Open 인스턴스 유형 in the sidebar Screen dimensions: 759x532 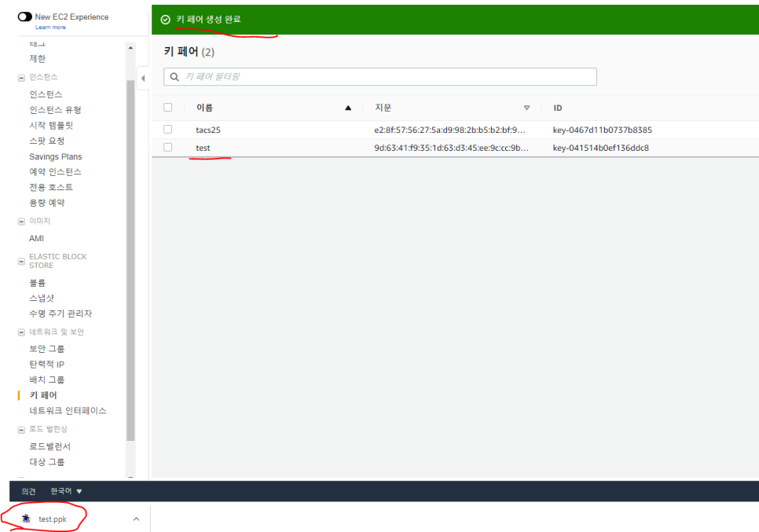55,110
